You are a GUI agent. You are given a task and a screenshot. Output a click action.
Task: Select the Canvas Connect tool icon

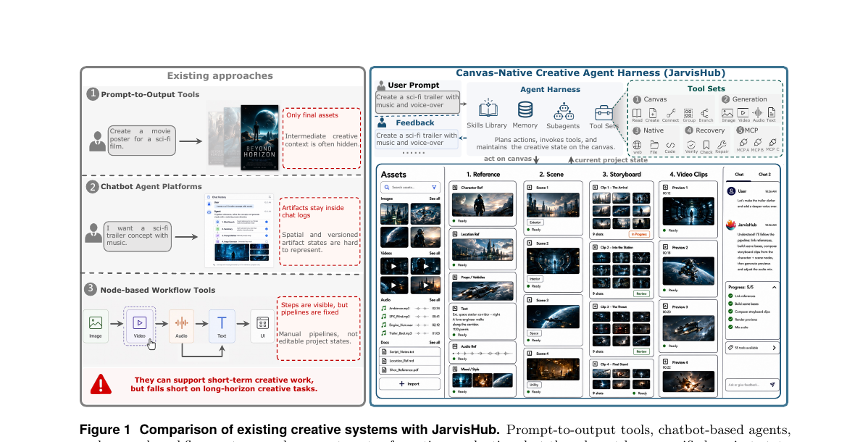pos(671,113)
